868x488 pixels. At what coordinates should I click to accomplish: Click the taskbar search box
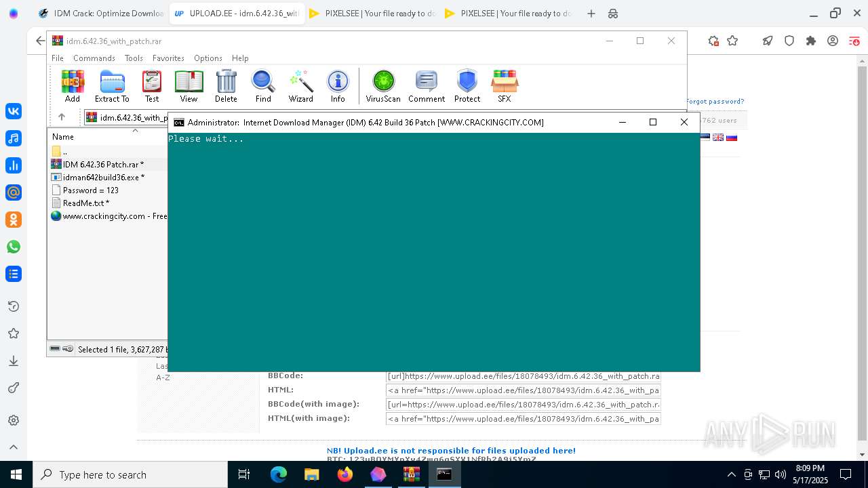point(130,474)
